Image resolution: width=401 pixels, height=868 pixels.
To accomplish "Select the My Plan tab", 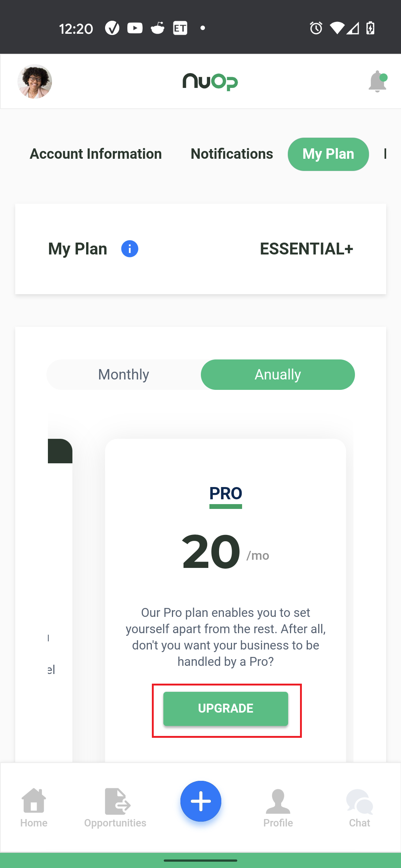I will point(328,154).
